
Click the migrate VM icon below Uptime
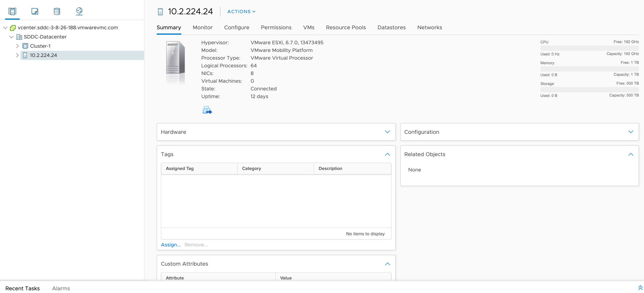click(207, 110)
